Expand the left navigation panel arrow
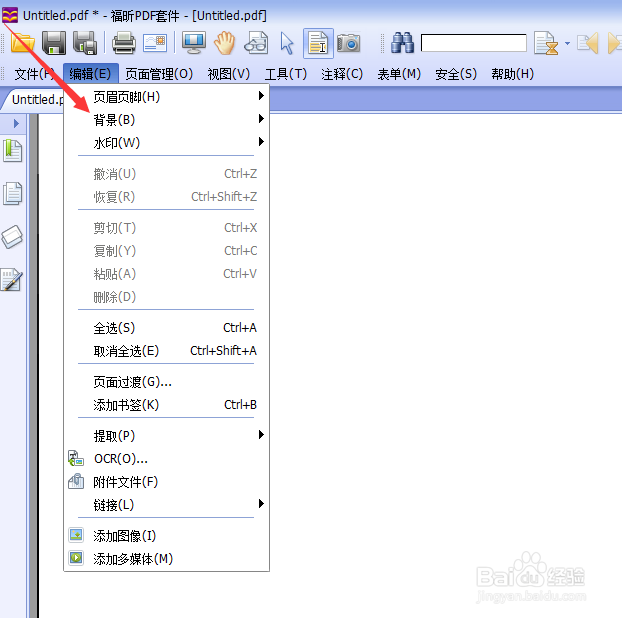The width and height of the screenshot is (622, 618). [16, 123]
